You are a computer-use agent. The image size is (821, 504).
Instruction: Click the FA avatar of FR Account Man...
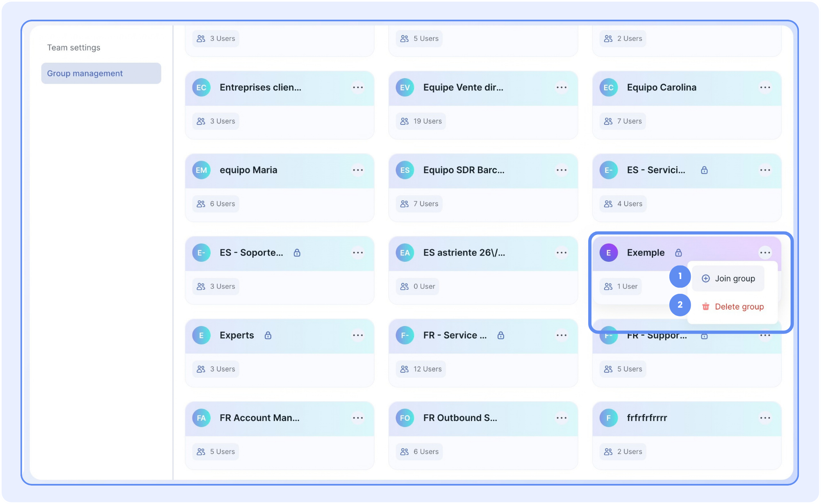tap(201, 418)
